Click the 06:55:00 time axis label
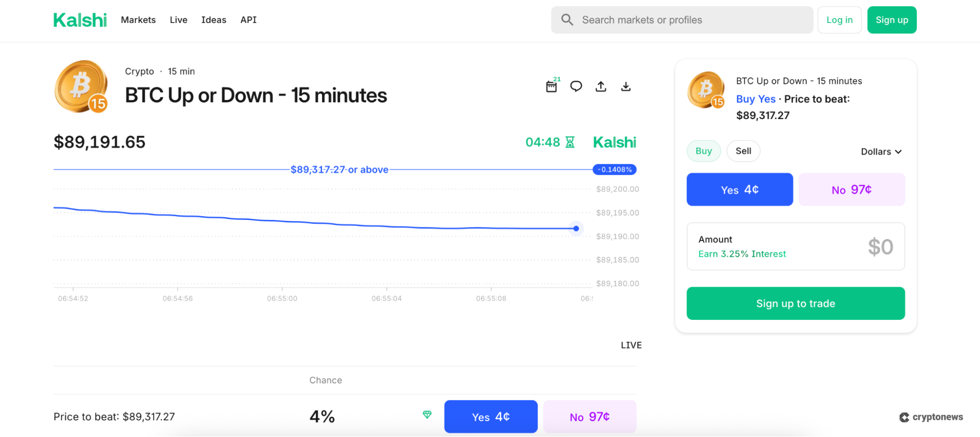This screenshot has width=980, height=437. pyautogui.click(x=282, y=298)
